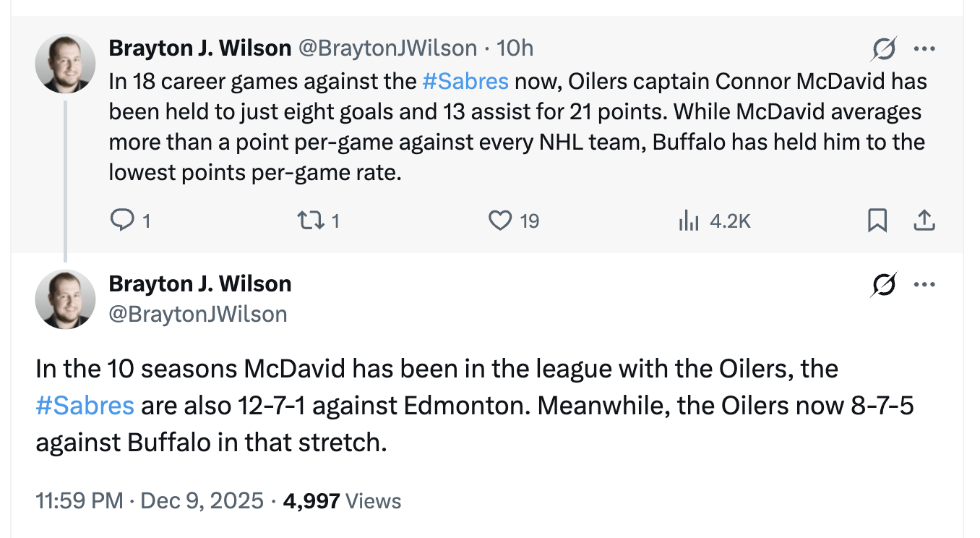
Task: Open the tweet via the 10h timestamp
Action: (x=515, y=48)
